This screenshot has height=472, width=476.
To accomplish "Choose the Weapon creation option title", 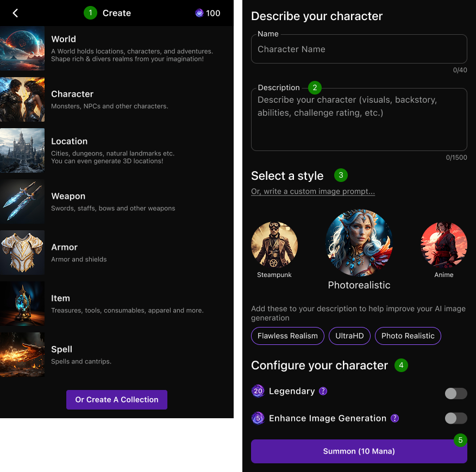I will tap(68, 197).
